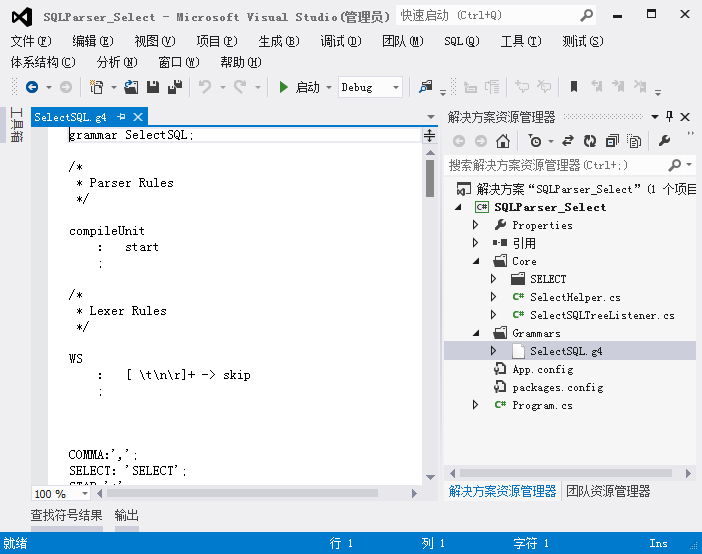Open the dropdown arrow next to 启动
Viewport: 702px width, 554px height.
(329, 87)
